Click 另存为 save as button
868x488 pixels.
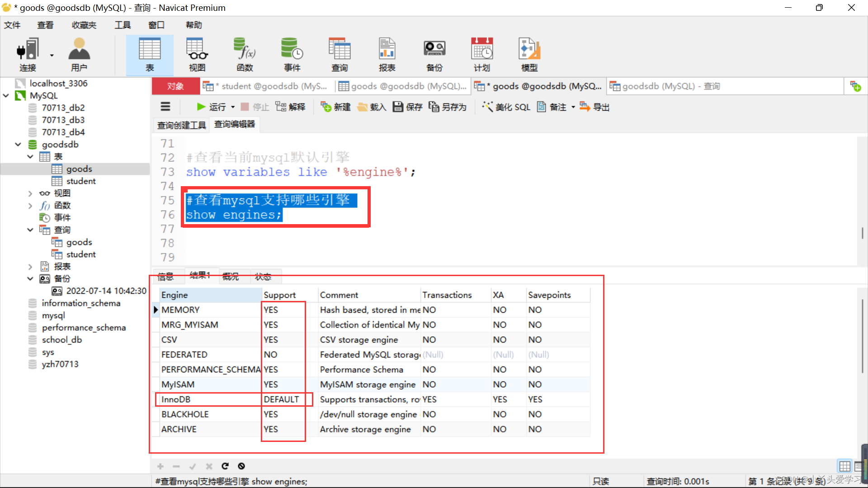pyautogui.click(x=448, y=107)
